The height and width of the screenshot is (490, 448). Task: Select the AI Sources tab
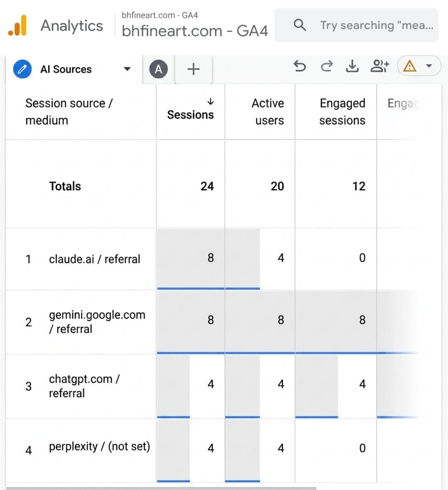coord(66,69)
